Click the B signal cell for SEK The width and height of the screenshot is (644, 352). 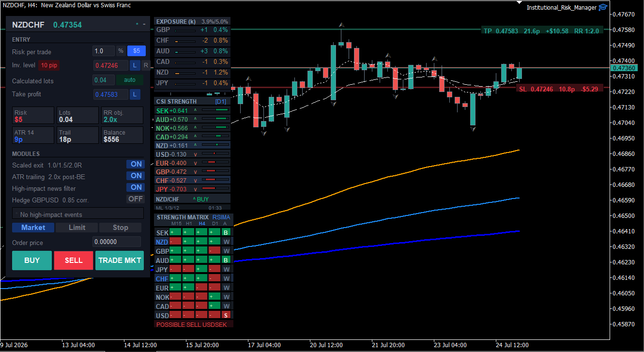[226, 232]
